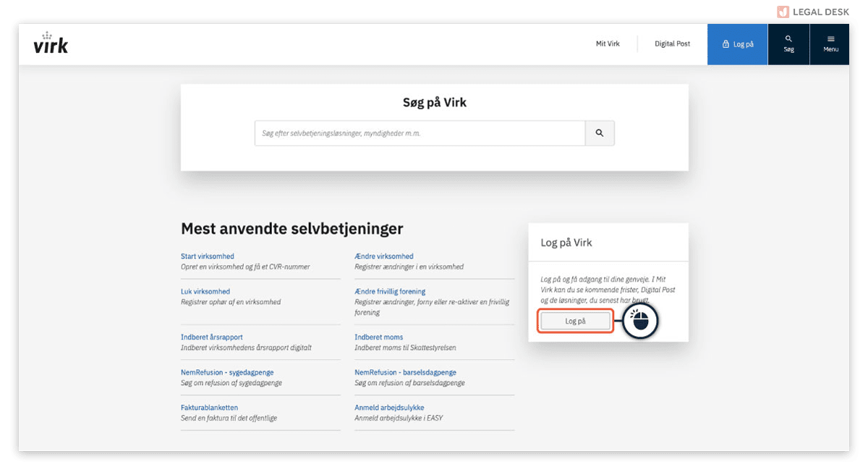
Task: Click the 'Søg på Virk' heading
Action: [435, 103]
